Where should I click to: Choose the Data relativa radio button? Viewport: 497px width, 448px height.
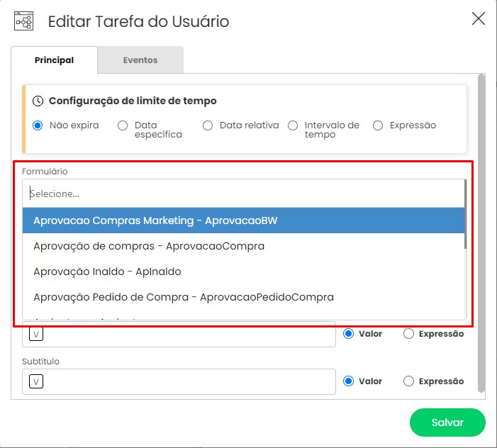pyautogui.click(x=208, y=125)
